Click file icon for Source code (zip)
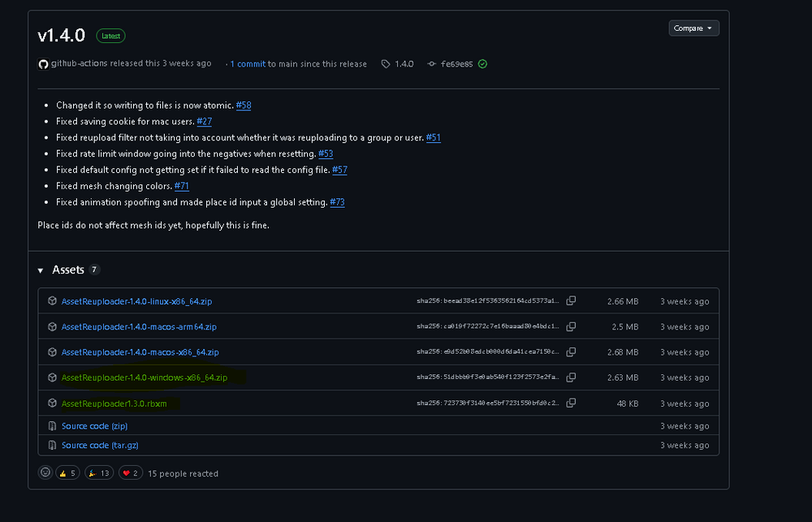Viewport: 812px width, 522px height. coord(52,425)
